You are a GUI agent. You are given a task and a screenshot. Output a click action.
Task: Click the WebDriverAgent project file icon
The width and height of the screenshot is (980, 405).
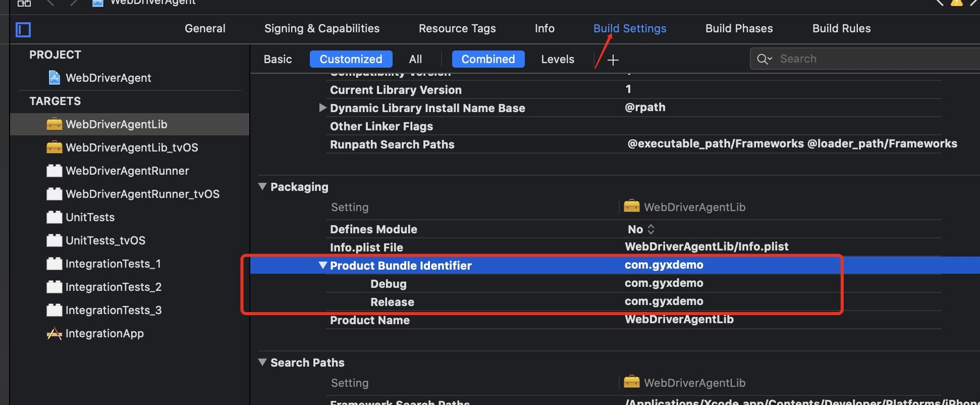(54, 78)
